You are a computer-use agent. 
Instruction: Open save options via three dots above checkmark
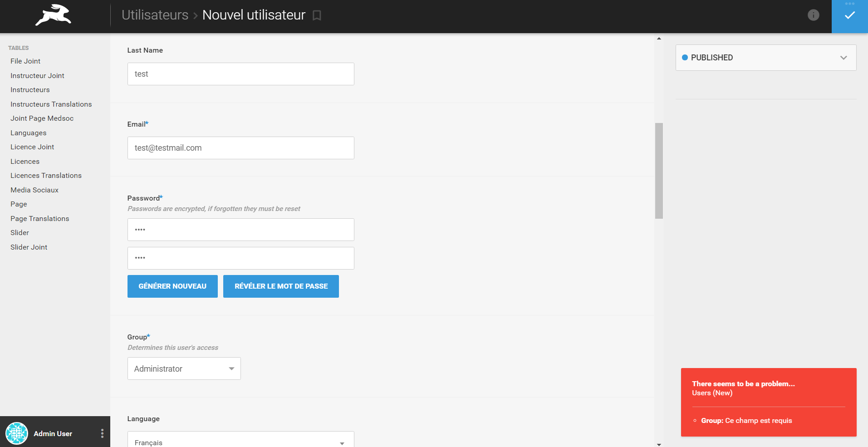(x=850, y=3)
